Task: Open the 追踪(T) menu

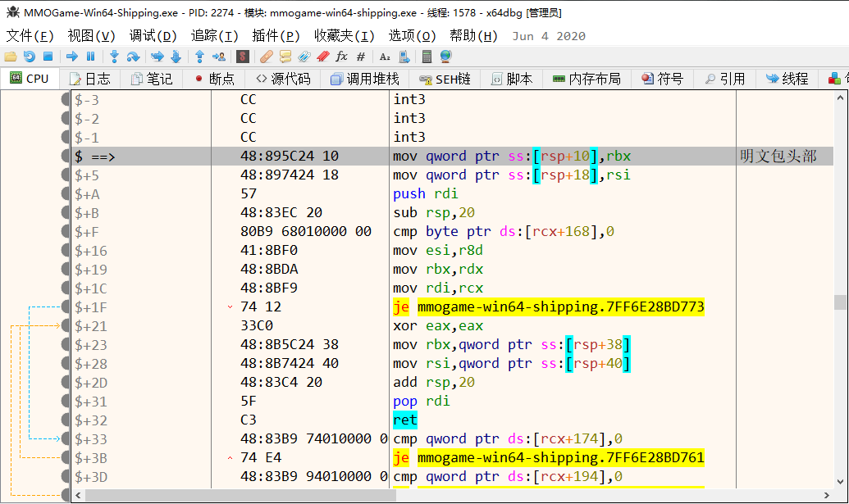Action: click(x=214, y=36)
